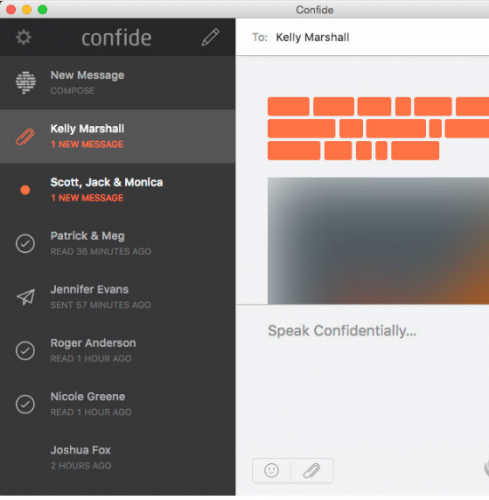The width and height of the screenshot is (489, 500).
Task: Open the Jennifer Evans conversation
Action: 118,297
